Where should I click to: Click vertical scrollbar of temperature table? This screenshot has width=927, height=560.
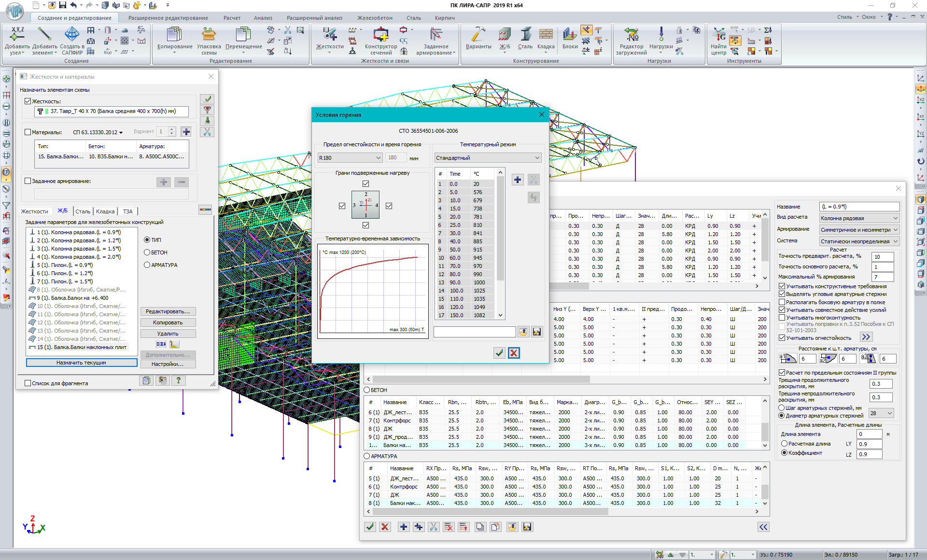tap(500, 244)
